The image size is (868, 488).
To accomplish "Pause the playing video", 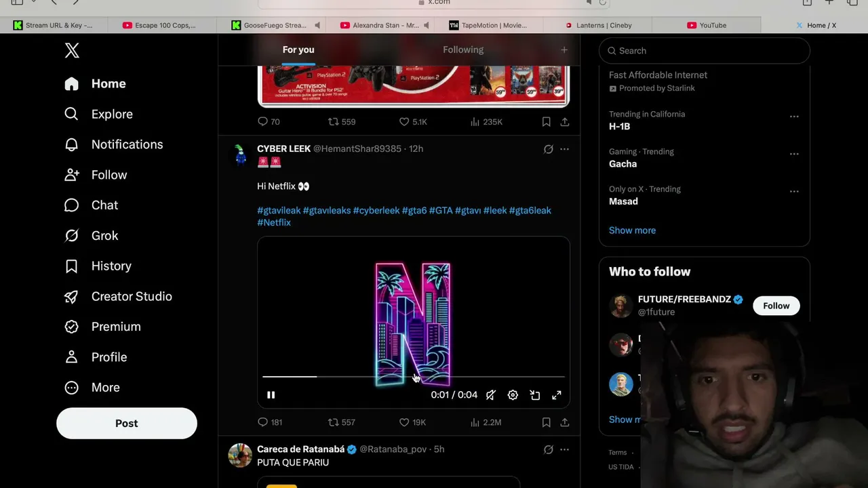I will point(271,395).
